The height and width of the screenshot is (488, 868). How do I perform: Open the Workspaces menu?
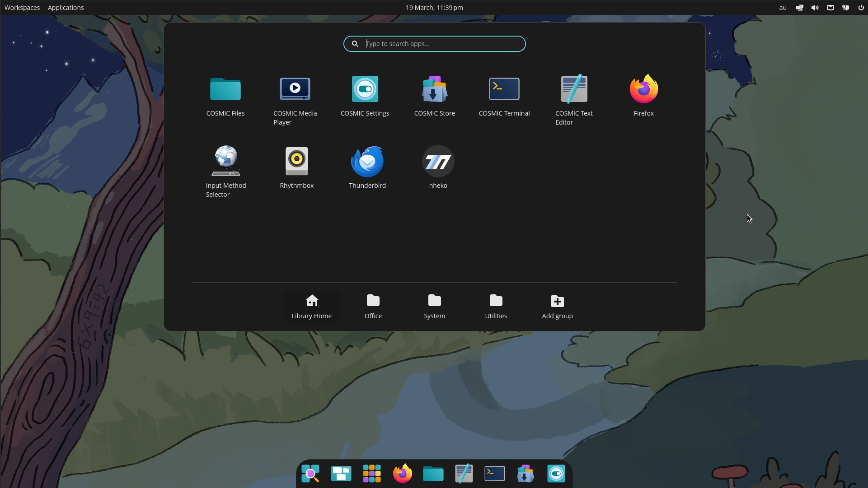pyautogui.click(x=22, y=7)
